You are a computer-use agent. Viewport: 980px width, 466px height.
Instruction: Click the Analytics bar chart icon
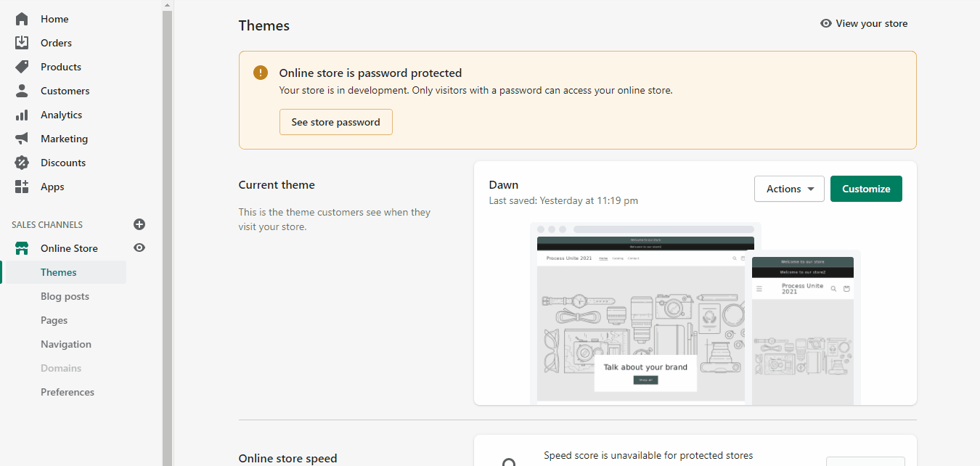tap(22, 115)
